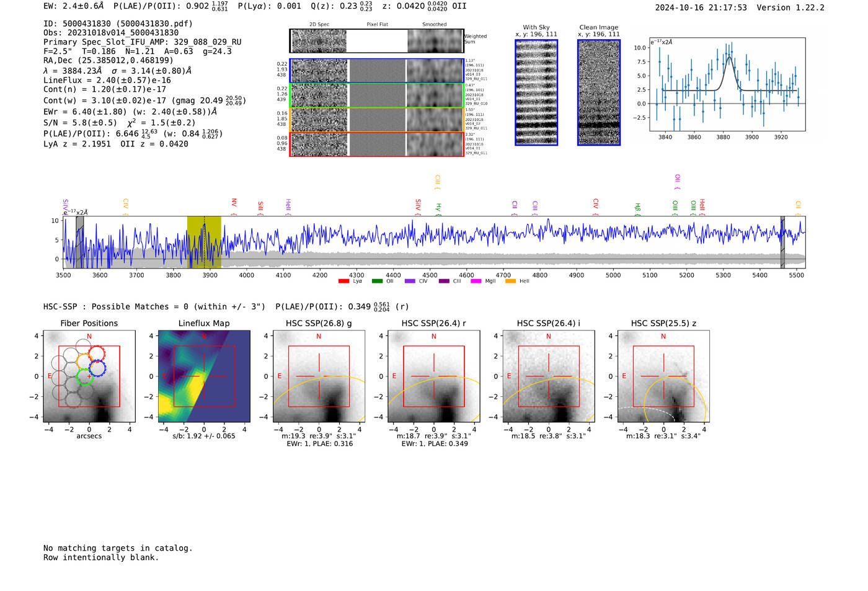Open the Lineflux Map panel
The width and height of the screenshot is (868, 591).
point(204,376)
